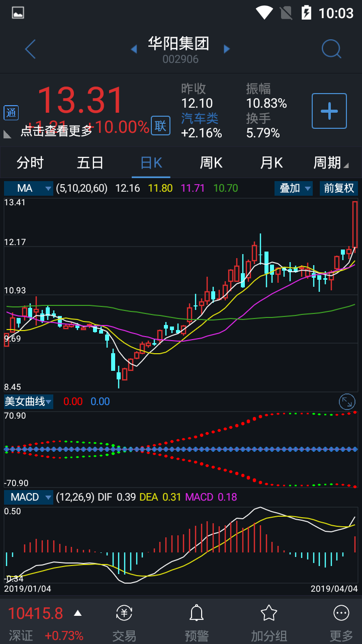Tap MA parameters (5,10,20,60)
The height and width of the screenshot is (644, 362).
[x=82, y=188]
